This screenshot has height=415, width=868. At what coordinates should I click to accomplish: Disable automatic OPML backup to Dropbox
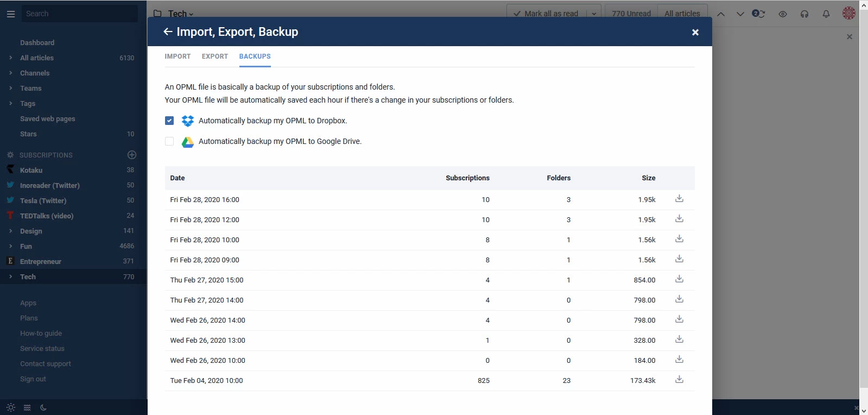169,121
